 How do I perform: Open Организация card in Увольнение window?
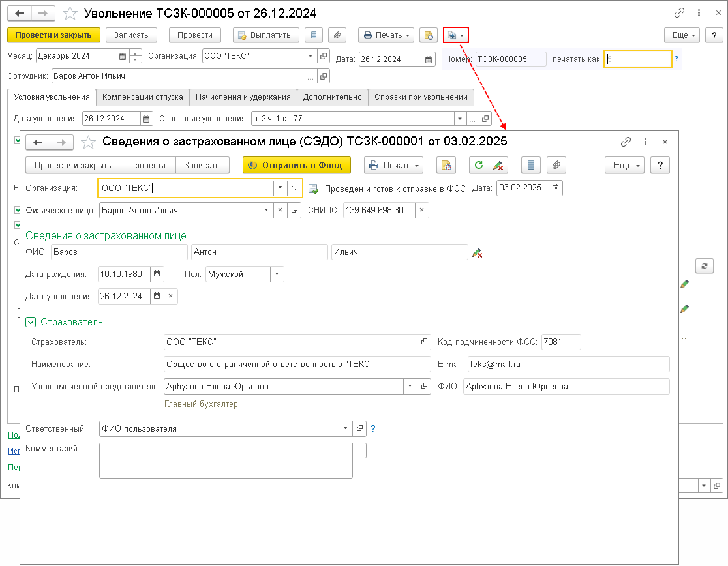point(324,56)
